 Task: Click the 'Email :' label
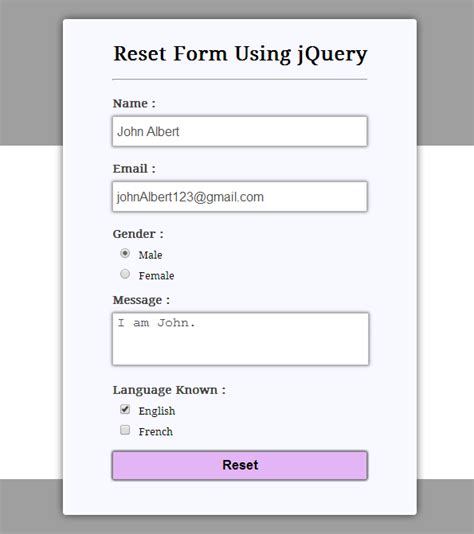[x=134, y=169]
